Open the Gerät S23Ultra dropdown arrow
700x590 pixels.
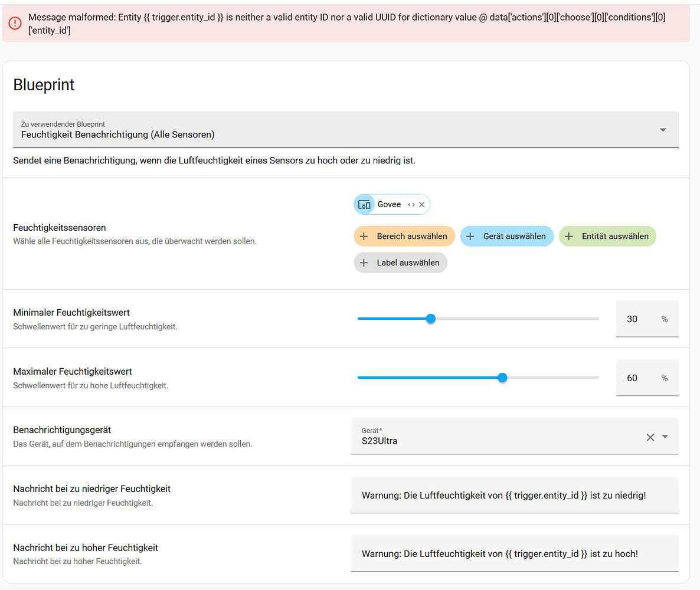pyautogui.click(x=665, y=437)
